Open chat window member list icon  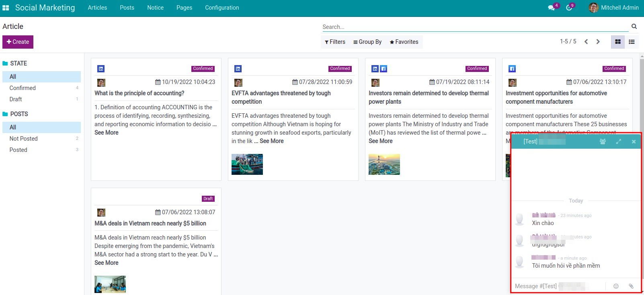point(603,141)
